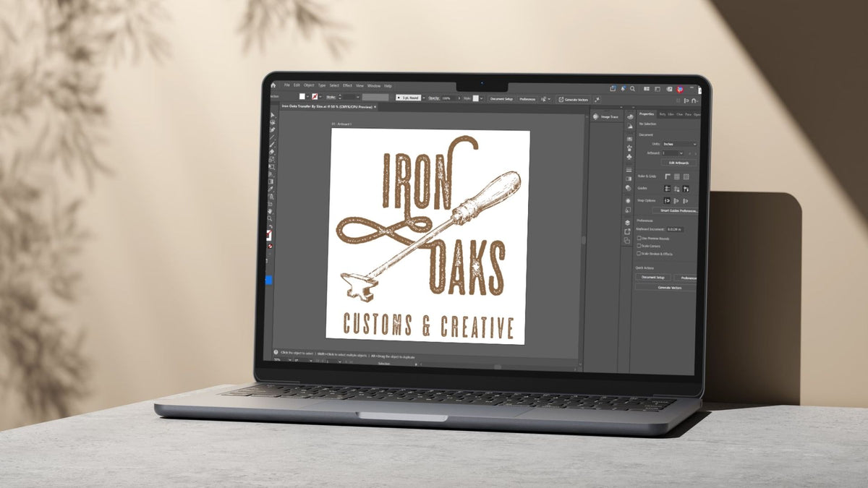Enable Use Preview Bounds checkbox
The width and height of the screenshot is (868, 488).
pyautogui.click(x=639, y=238)
